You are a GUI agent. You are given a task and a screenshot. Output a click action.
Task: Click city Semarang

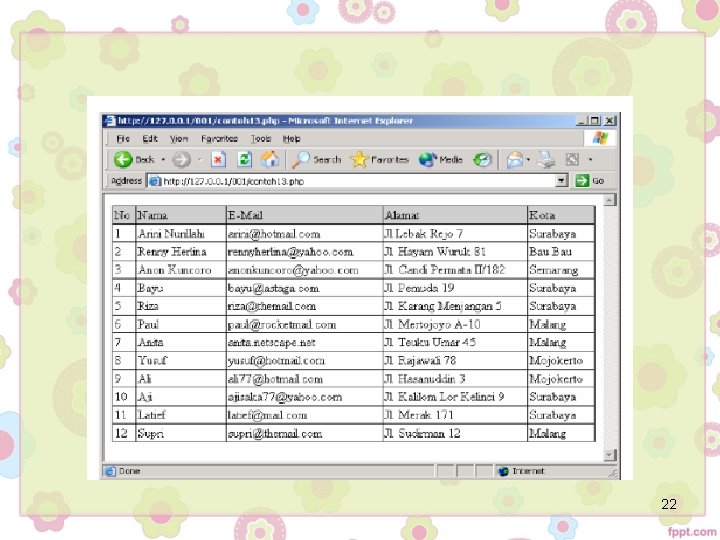(553, 270)
